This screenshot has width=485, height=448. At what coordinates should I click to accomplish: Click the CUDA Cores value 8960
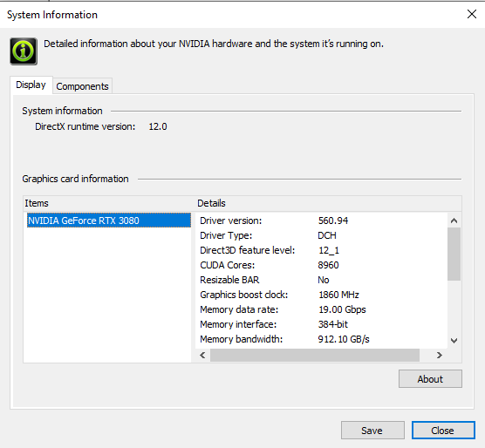328,265
